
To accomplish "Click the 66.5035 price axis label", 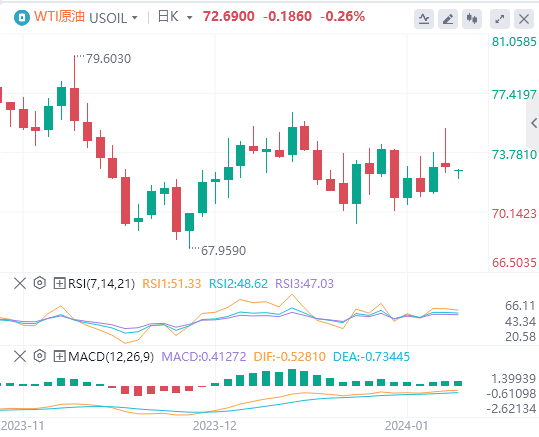I will pos(514,263).
